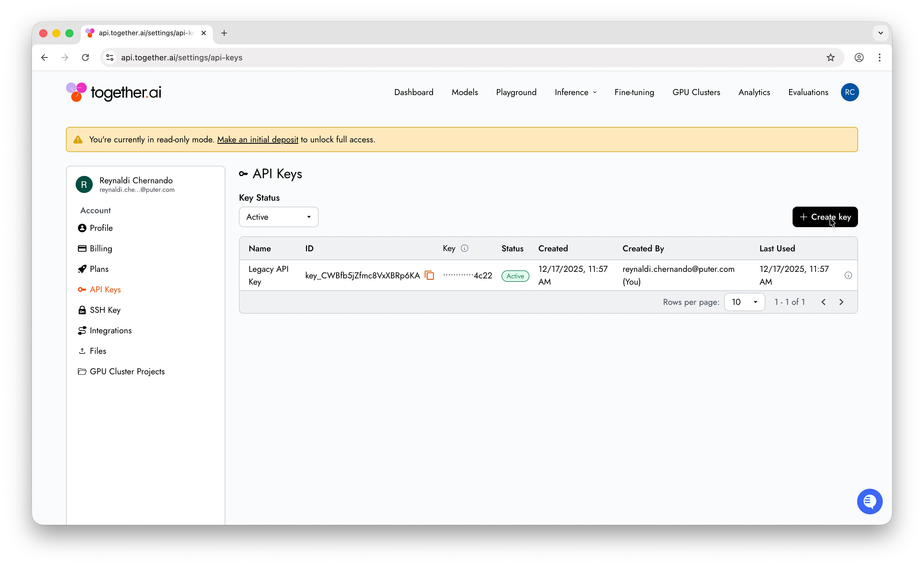This screenshot has height=567, width=924.
Task: Go to next page with right arrow in pagination
Action: pyautogui.click(x=841, y=302)
